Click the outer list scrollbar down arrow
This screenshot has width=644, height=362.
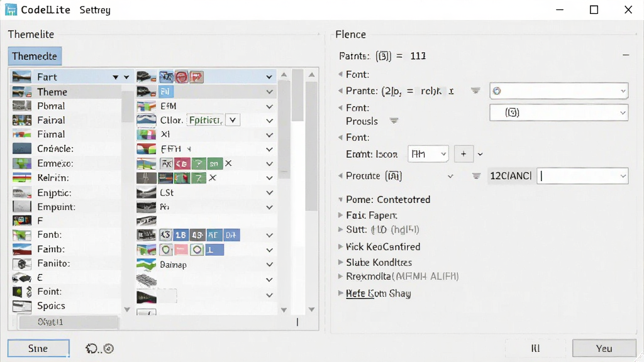[312, 309]
